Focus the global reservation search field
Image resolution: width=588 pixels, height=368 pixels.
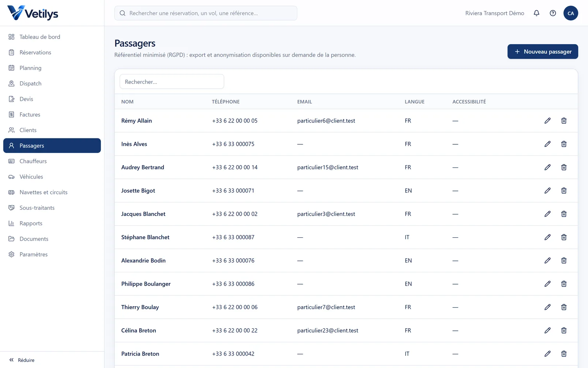[206, 13]
